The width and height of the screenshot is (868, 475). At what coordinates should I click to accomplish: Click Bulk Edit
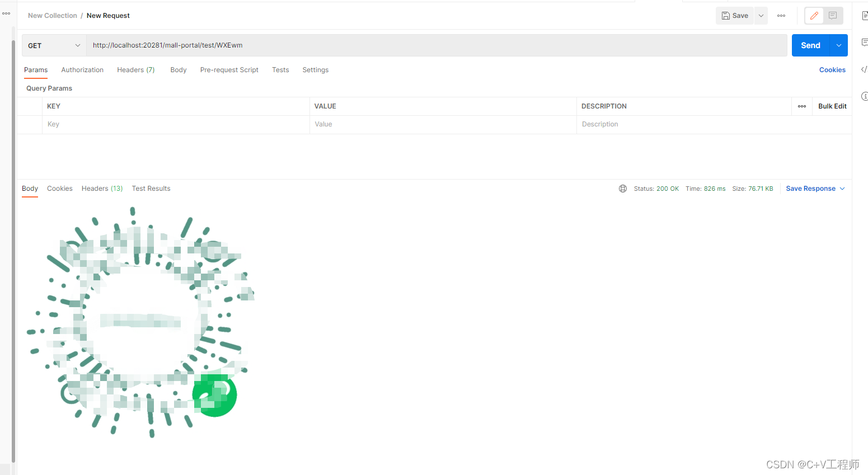tap(832, 106)
